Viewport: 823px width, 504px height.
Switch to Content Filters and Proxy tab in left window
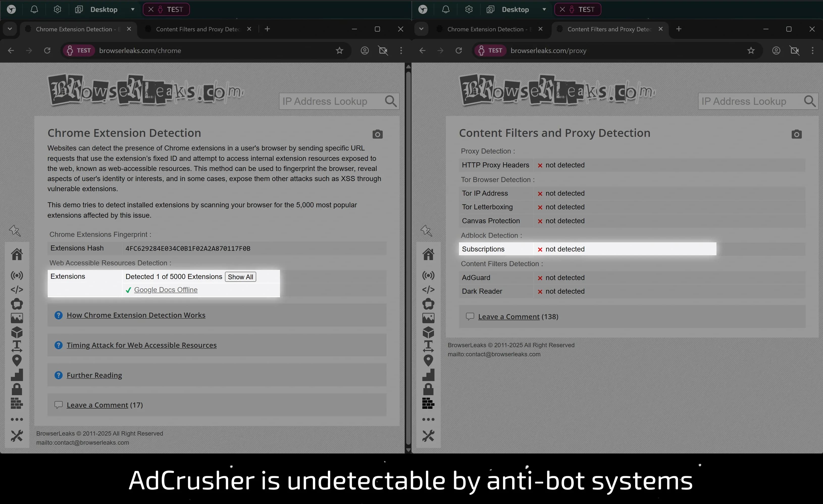coord(198,29)
